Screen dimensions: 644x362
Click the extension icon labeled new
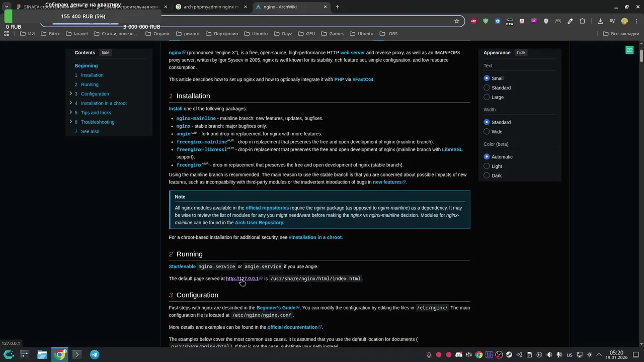[510, 21]
